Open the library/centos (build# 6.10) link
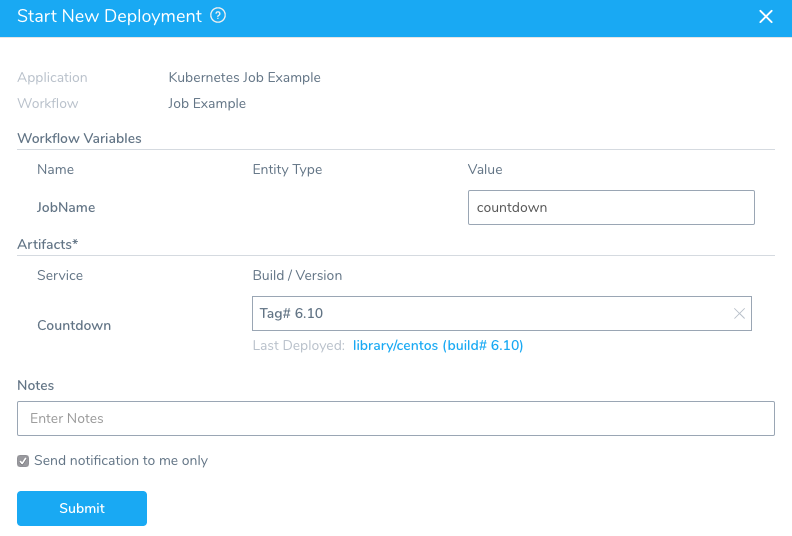The image size is (792, 536). pos(438,346)
